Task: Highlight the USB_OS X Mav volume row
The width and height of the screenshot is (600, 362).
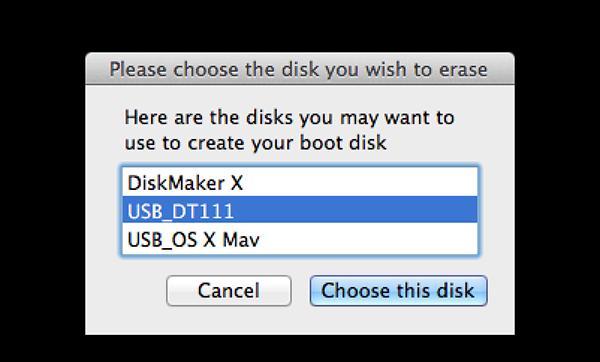Action: click(x=300, y=239)
